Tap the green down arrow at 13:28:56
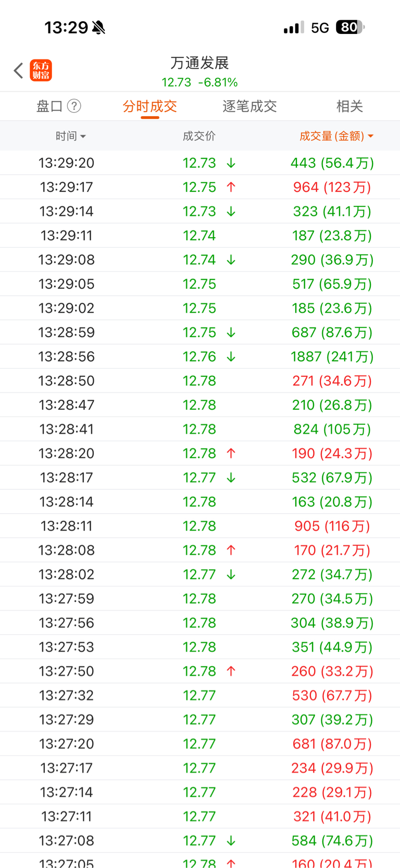400x868 pixels. coord(231,357)
